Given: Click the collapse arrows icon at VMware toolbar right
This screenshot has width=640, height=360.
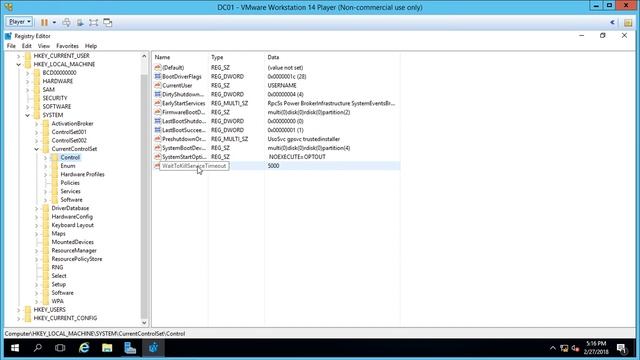Looking at the screenshot, I should (x=612, y=22).
